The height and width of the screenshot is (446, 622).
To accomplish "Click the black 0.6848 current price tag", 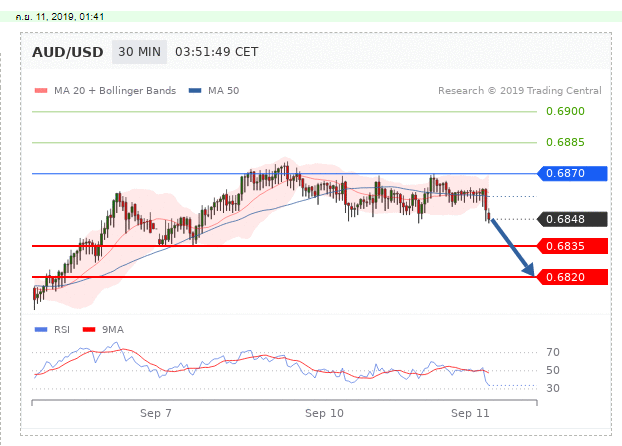I will [572, 219].
